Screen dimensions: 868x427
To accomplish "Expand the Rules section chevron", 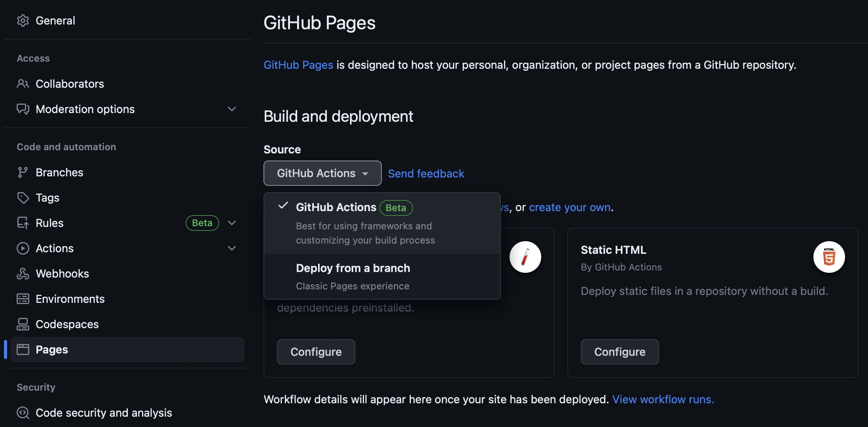I will click(232, 223).
